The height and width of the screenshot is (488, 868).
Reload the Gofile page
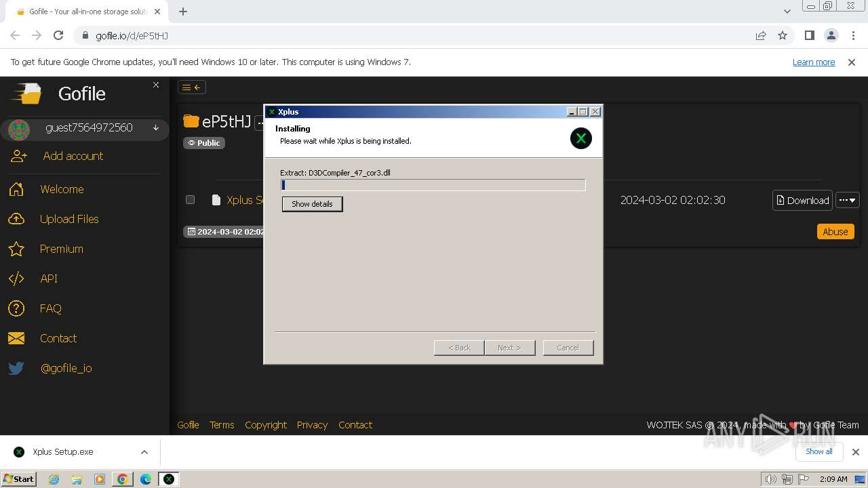point(58,35)
